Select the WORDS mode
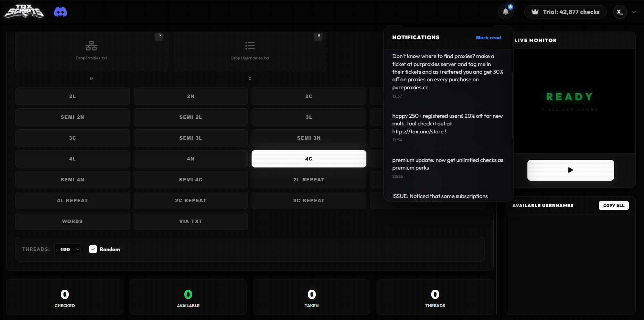The width and height of the screenshot is (644, 320). tap(73, 221)
